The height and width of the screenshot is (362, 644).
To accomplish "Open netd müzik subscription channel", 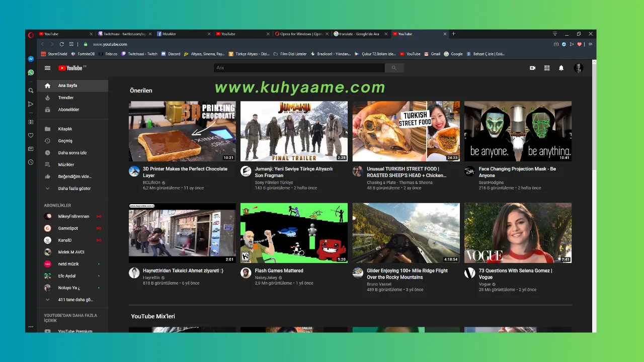I will click(x=72, y=264).
